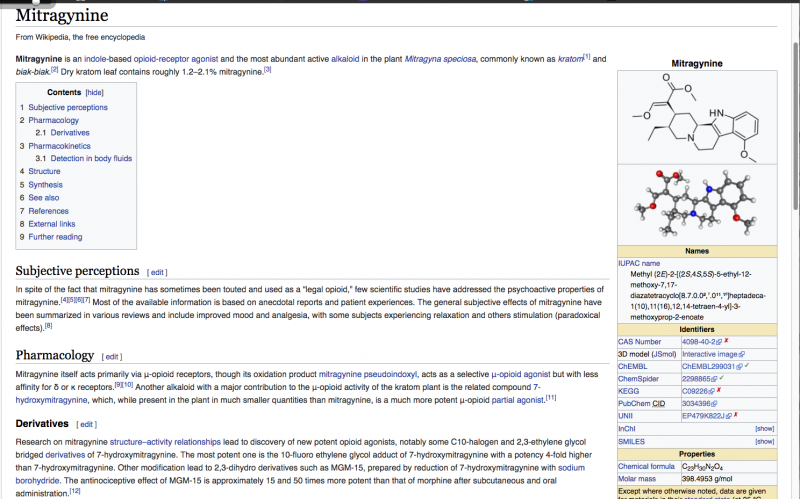Show the InChI field
This screenshot has width=800, height=499.
click(x=764, y=427)
